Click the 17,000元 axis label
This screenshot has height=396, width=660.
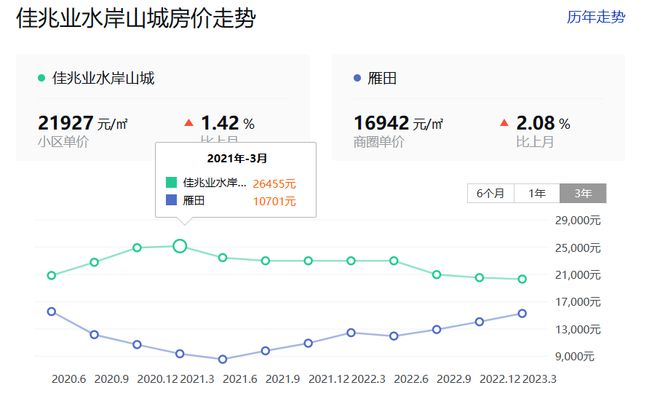(x=578, y=302)
